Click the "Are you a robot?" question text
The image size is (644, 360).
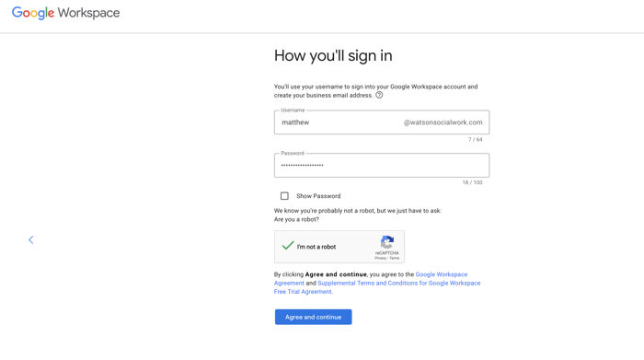(296, 219)
